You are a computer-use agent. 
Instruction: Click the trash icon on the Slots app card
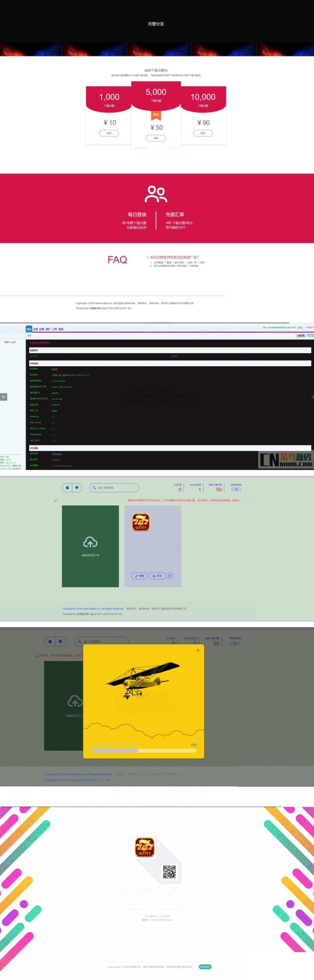(x=170, y=576)
